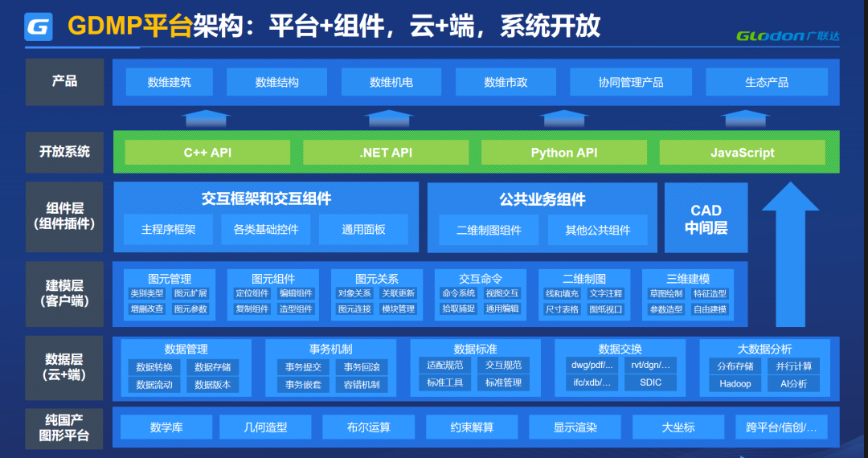868x458 pixels.
Task: Select the 适配规范 box
Action: [444, 365]
